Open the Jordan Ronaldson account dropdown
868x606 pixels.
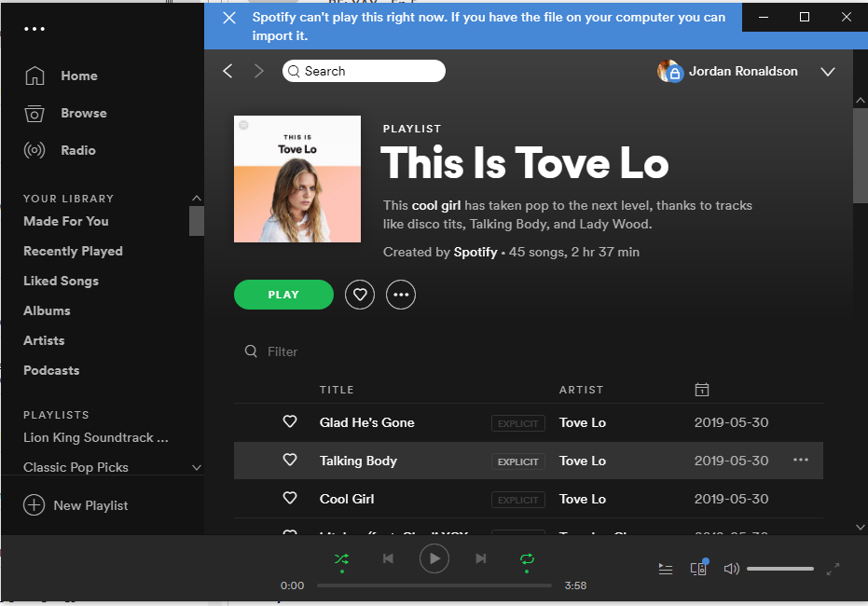click(x=826, y=72)
